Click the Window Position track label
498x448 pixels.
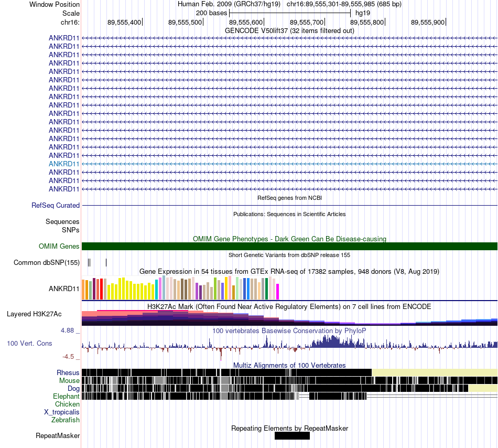click(x=55, y=4)
